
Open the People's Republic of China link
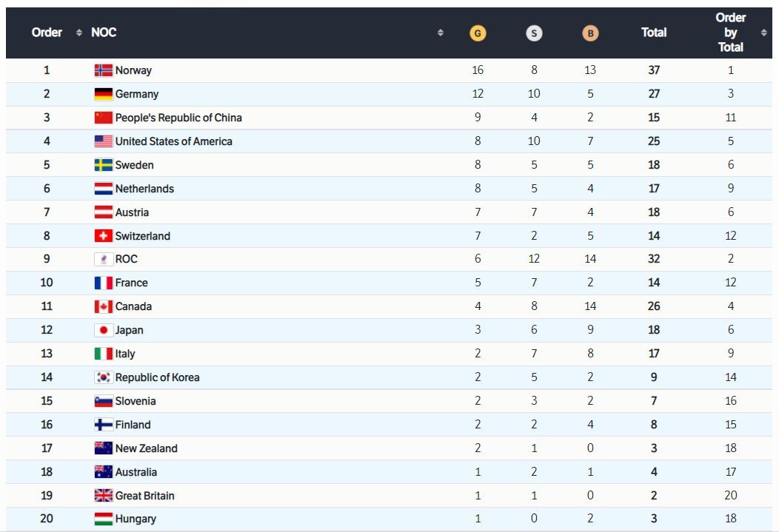point(178,118)
